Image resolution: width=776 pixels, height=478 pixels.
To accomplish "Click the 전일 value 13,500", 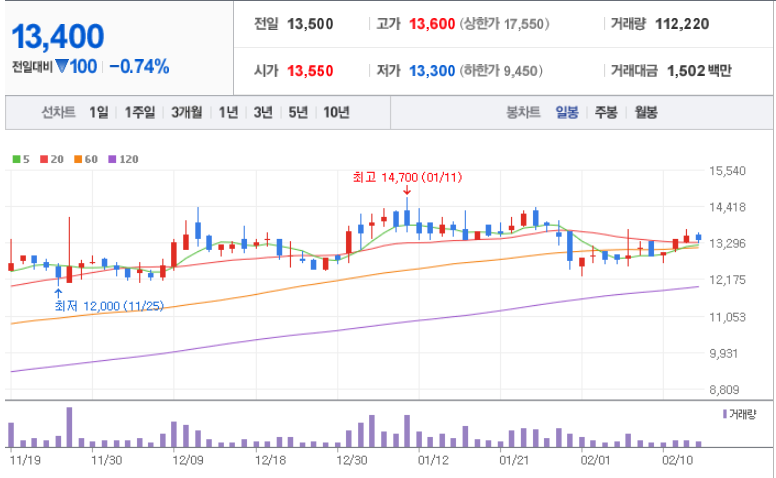I will (x=310, y=24).
